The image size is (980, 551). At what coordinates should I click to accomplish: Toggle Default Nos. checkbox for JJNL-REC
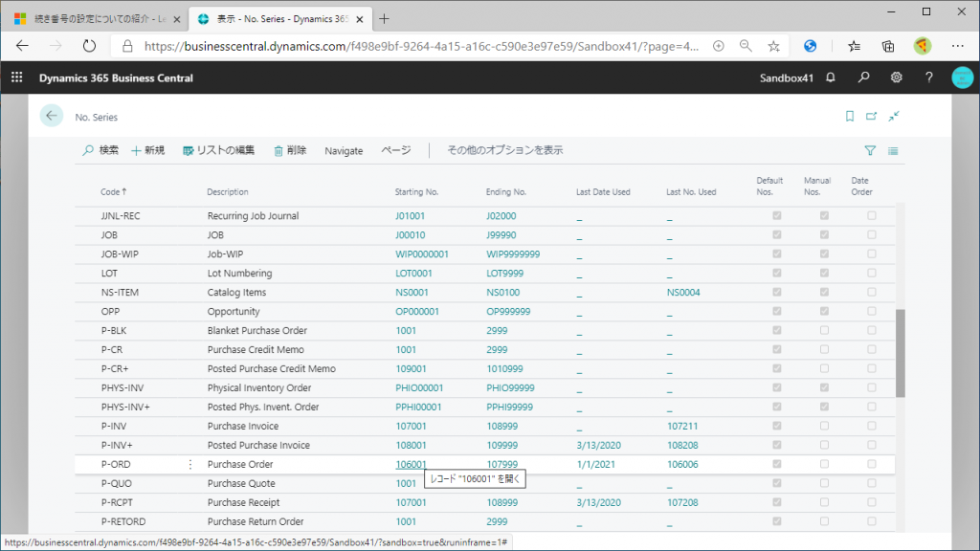tap(777, 215)
